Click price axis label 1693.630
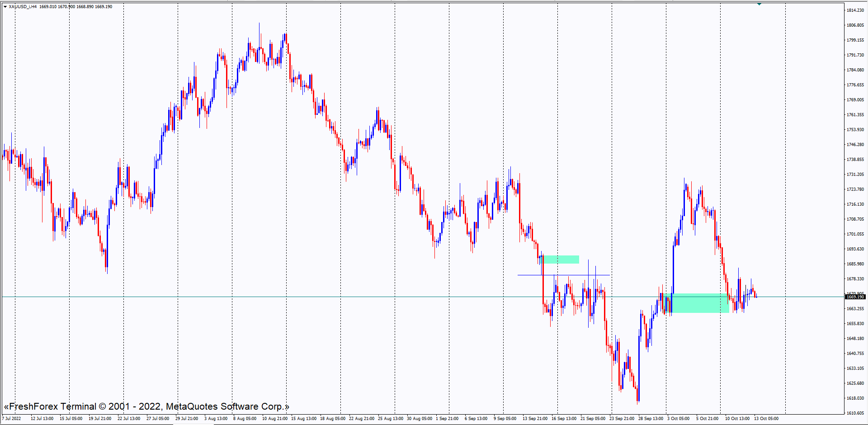Image resolution: width=868 pixels, height=425 pixels. 855,249
